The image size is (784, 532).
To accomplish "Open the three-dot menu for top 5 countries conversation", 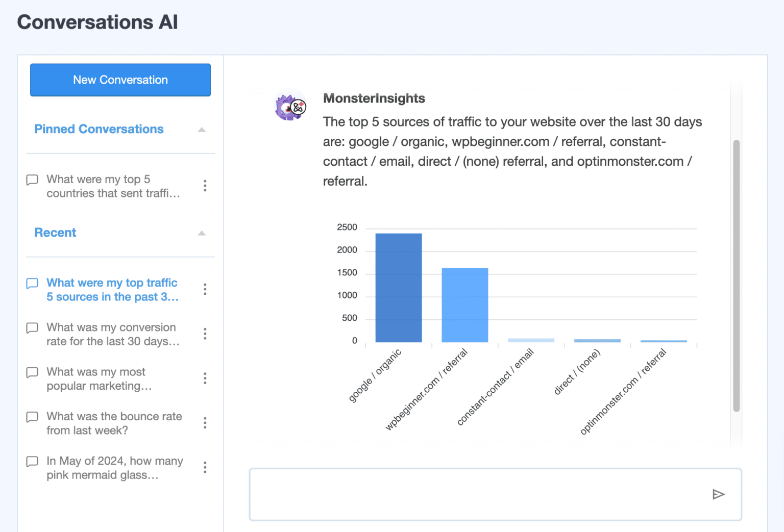I will (205, 186).
